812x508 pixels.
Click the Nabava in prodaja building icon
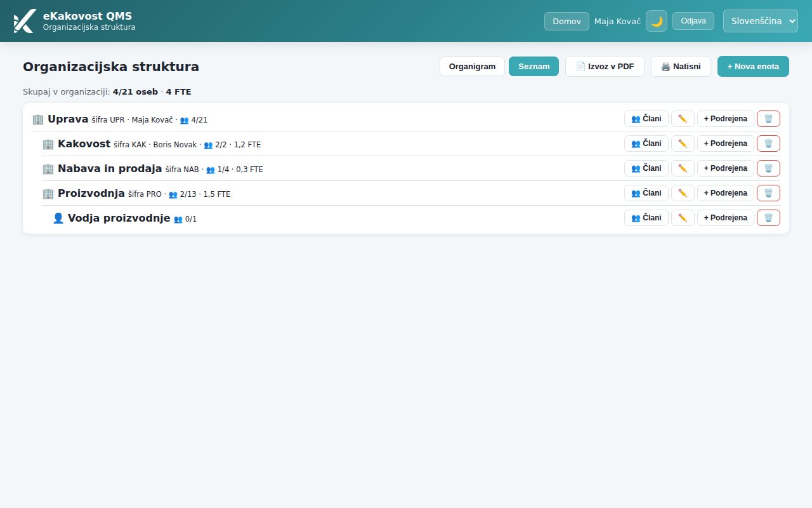point(48,168)
